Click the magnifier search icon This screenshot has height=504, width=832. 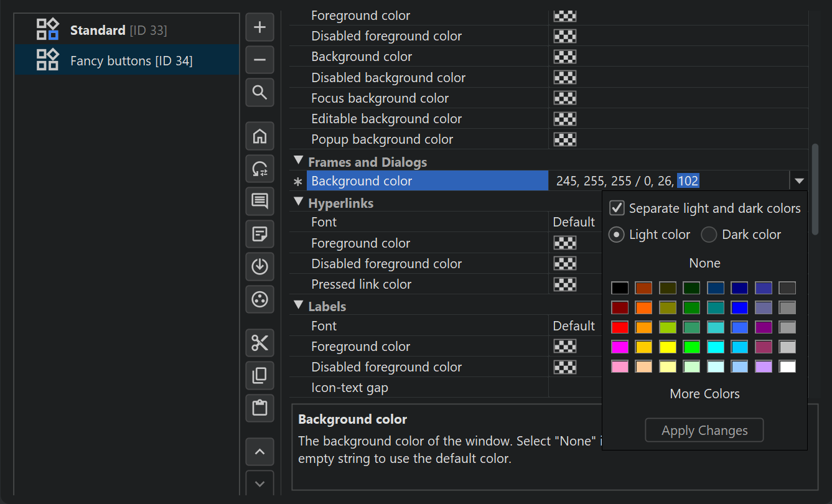260,93
